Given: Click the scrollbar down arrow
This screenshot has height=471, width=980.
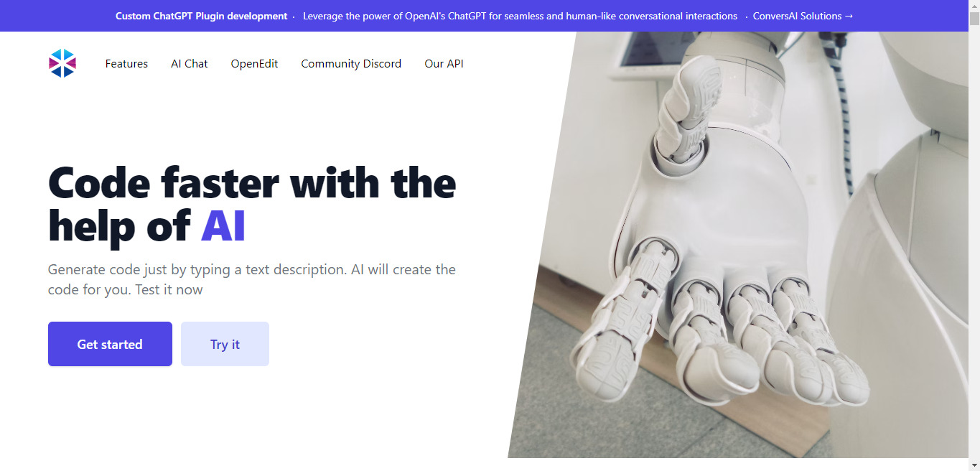Looking at the screenshot, I should point(974,465).
